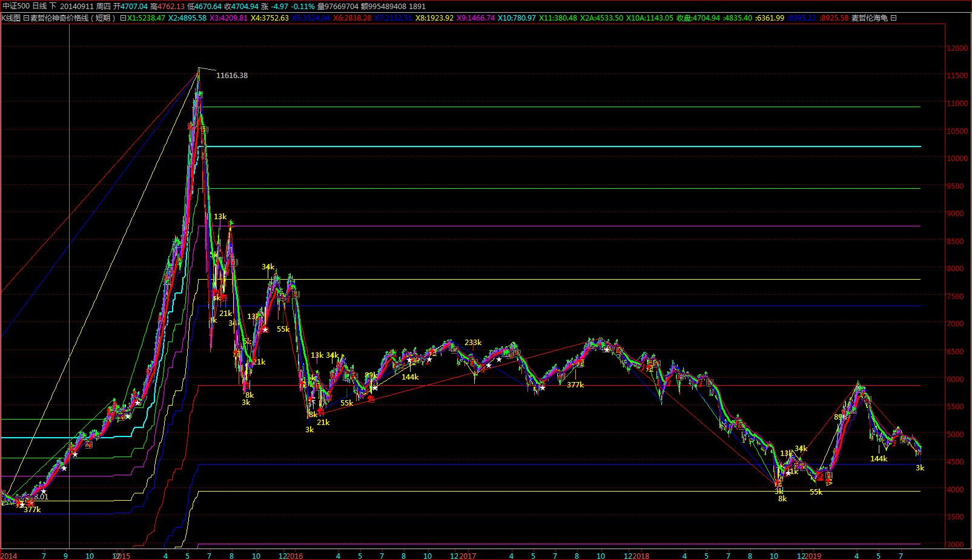The image size is (972, 560).
Task: Click the 11000 price axis label
Action: (957, 104)
